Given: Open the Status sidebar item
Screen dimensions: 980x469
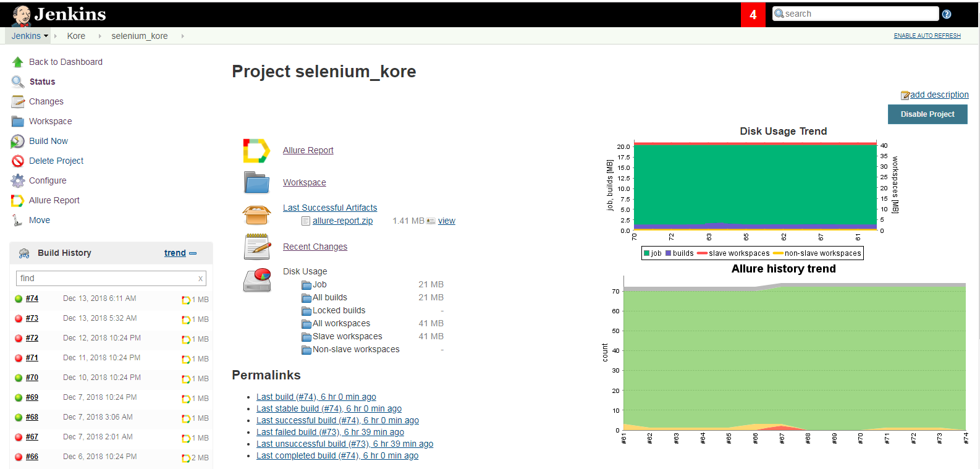Looking at the screenshot, I should pyautogui.click(x=42, y=82).
